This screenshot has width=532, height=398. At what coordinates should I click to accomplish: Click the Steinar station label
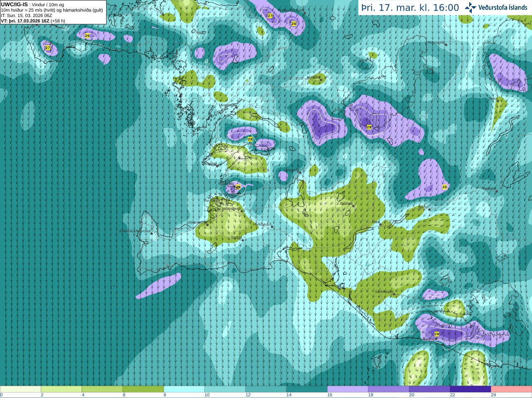429,339
